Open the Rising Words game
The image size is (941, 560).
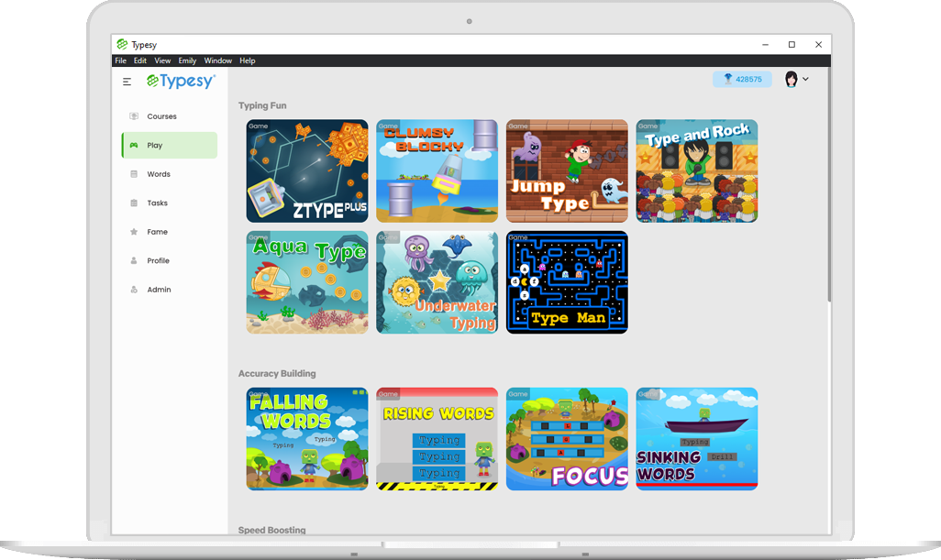click(x=437, y=439)
